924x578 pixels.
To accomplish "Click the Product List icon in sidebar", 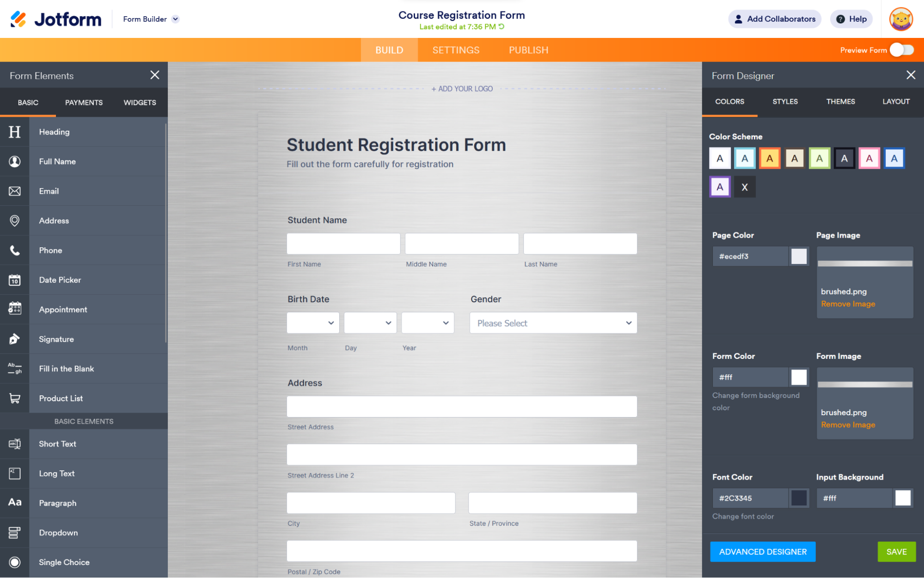I will [15, 398].
